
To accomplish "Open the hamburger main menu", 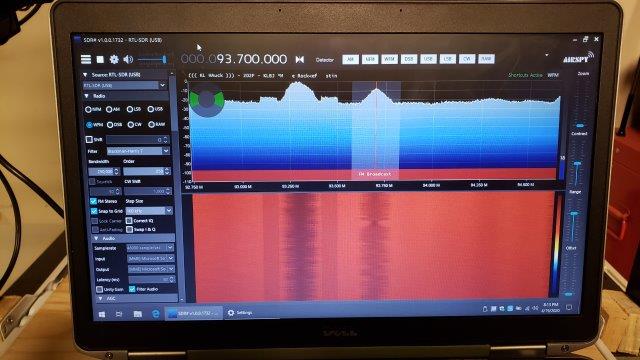I will pyautogui.click(x=86, y=60).
